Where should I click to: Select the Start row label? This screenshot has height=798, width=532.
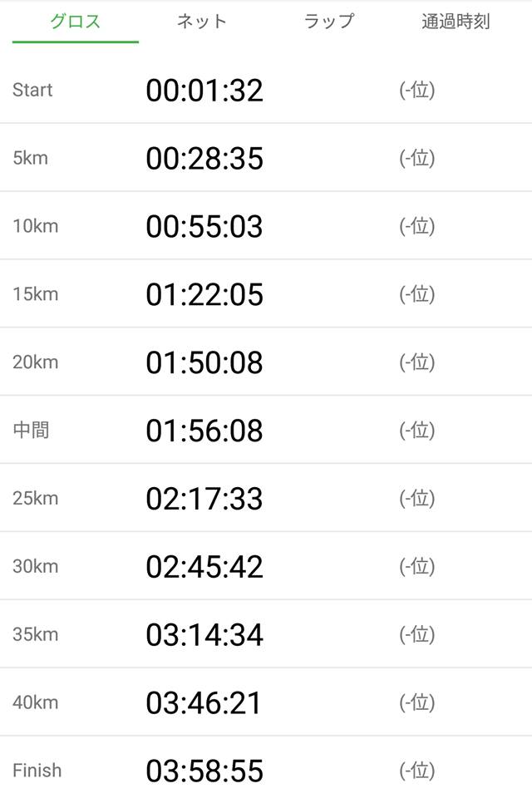pyautogui.click(x=32, y=90)
